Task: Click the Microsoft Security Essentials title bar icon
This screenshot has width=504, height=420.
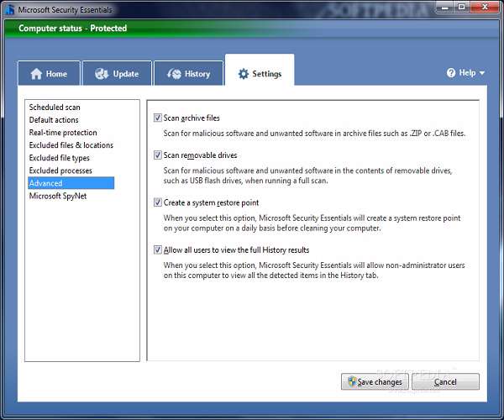Action: tap(9, 9)
